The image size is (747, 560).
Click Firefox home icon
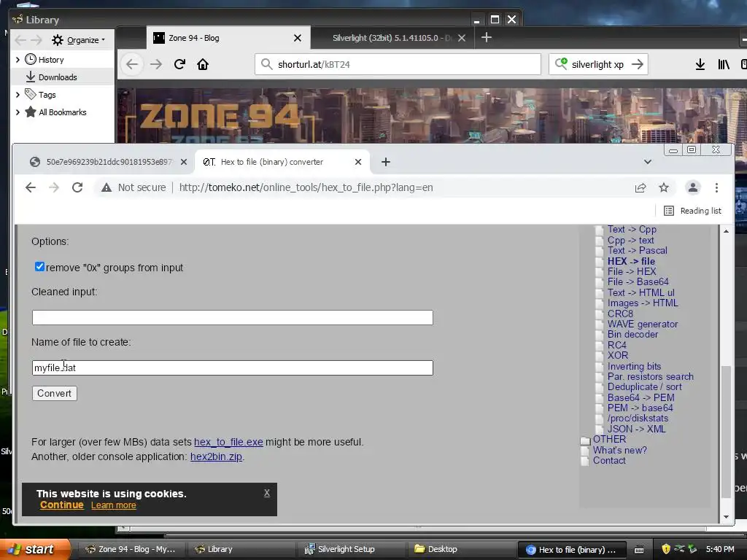click(203, 64)
